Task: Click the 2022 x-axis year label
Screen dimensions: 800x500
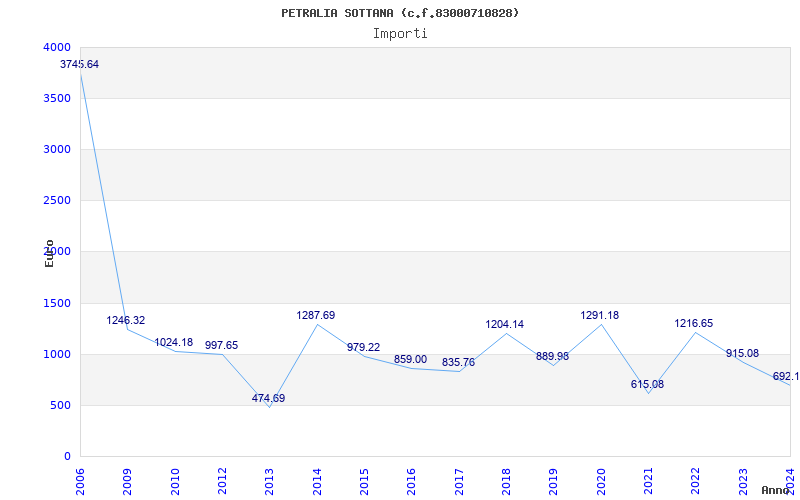Action: 696,482
